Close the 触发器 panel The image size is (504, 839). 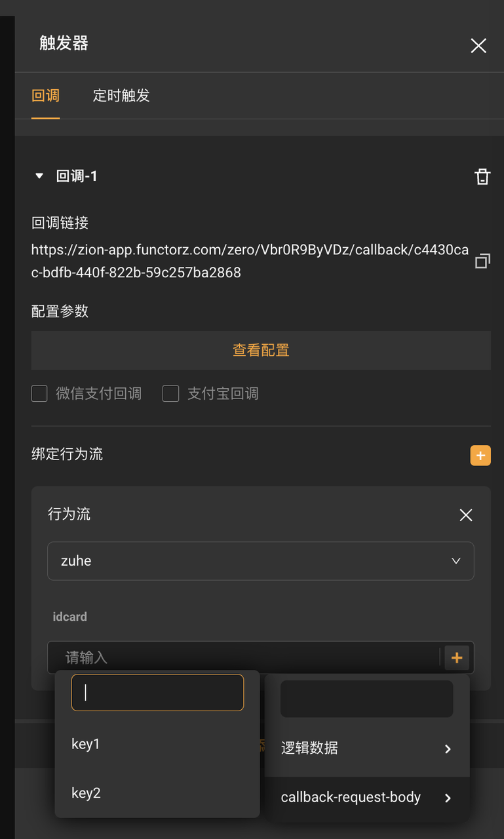coord(478,45)
